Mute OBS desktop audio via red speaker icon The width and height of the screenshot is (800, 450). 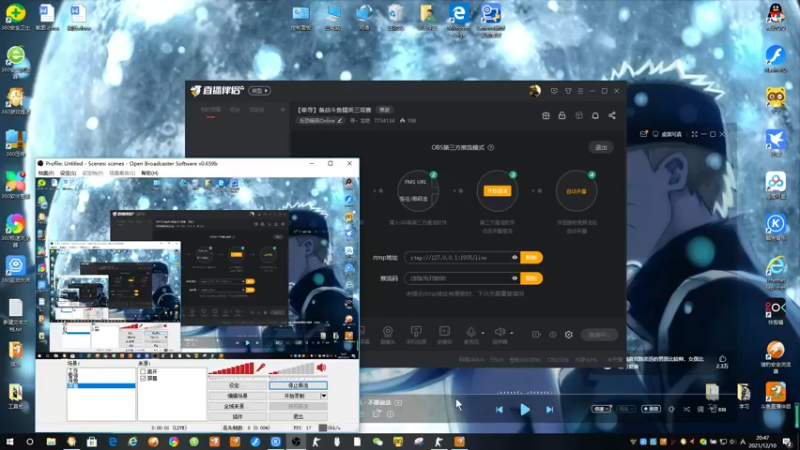coord(321,367)
